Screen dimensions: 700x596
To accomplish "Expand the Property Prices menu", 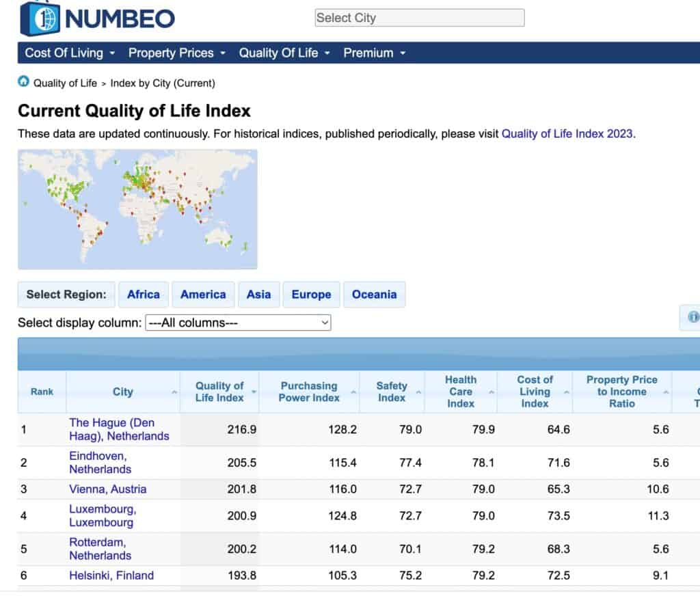I will (177, 53).
